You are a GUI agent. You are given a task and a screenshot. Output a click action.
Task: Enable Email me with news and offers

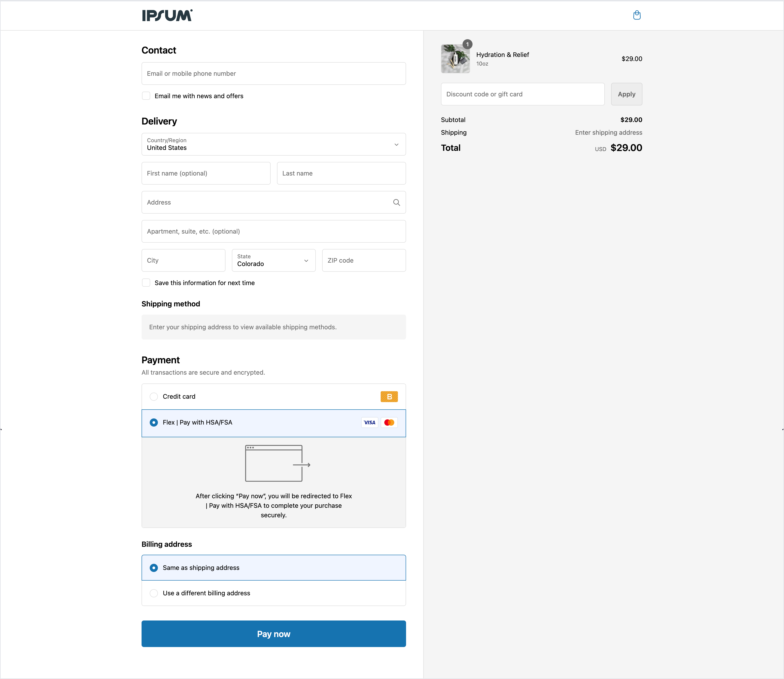(146, 96)
